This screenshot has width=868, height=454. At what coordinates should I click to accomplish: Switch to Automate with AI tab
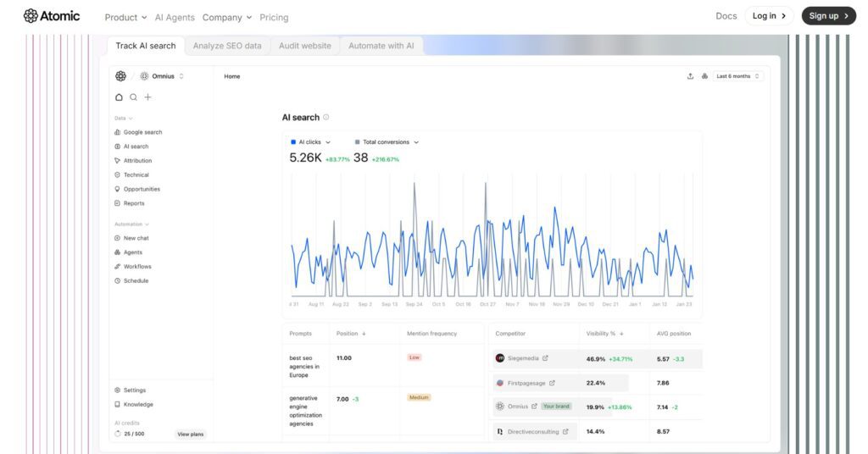tap(381, 46)
